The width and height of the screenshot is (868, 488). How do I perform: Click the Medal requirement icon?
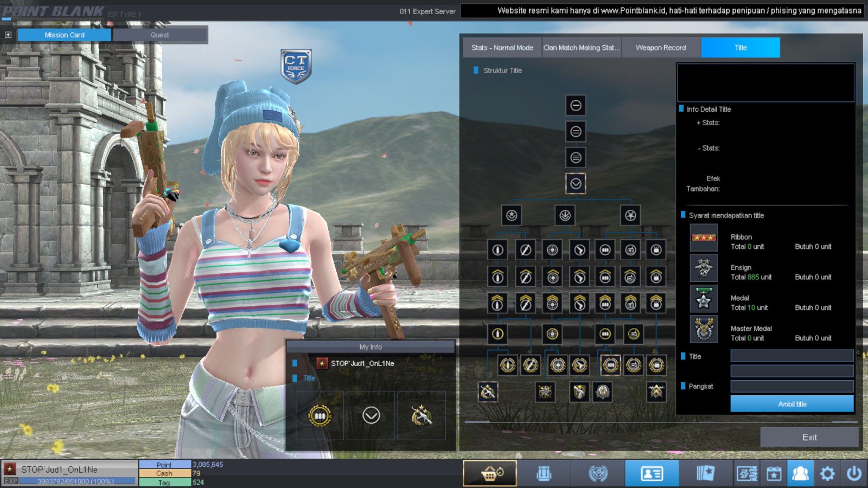click(x=704, y=299)
